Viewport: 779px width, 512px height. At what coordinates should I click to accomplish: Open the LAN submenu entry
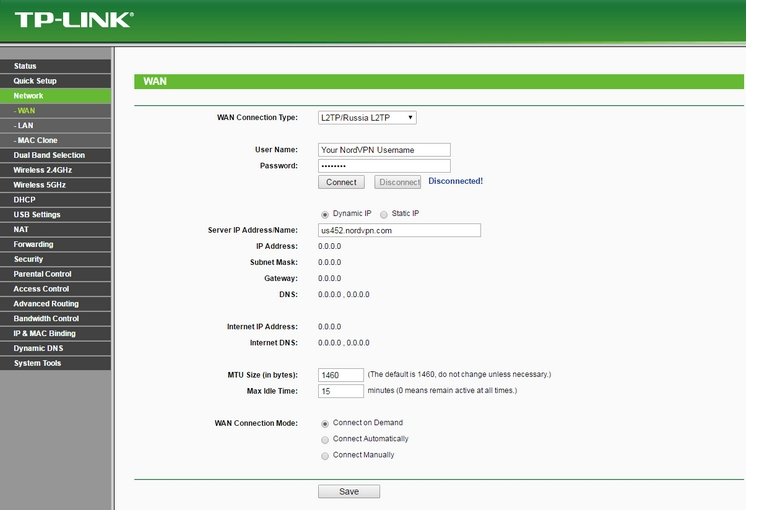pos(55,126)
